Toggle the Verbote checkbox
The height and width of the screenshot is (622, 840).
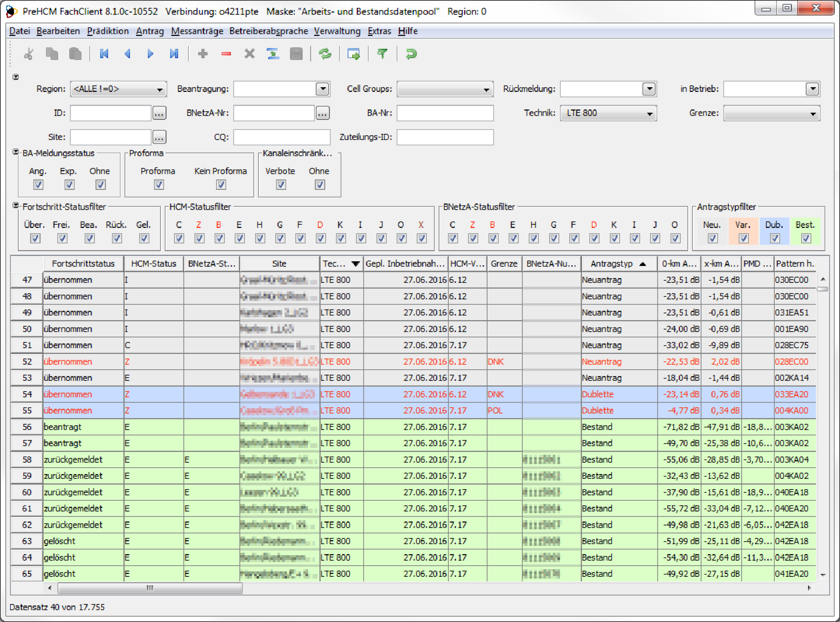tap(281, 184)
